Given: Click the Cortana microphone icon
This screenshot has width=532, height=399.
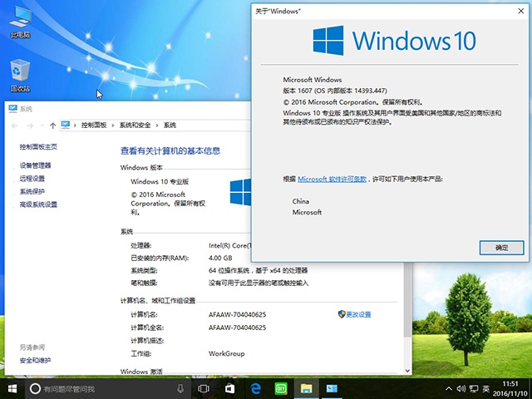Looking at the screenshot, I should [180, 388].
